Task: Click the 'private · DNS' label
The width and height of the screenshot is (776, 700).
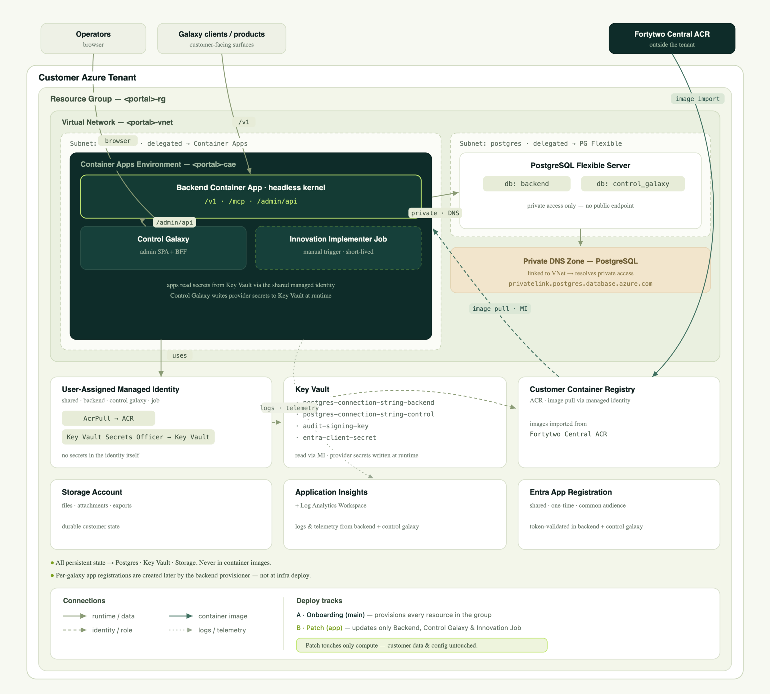Action: point(435,213)
